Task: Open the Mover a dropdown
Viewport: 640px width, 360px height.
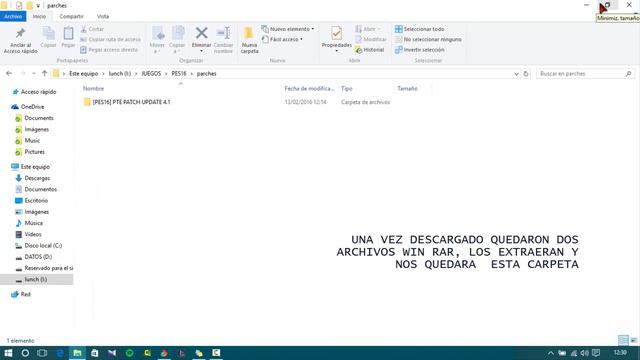Action: 157,40
